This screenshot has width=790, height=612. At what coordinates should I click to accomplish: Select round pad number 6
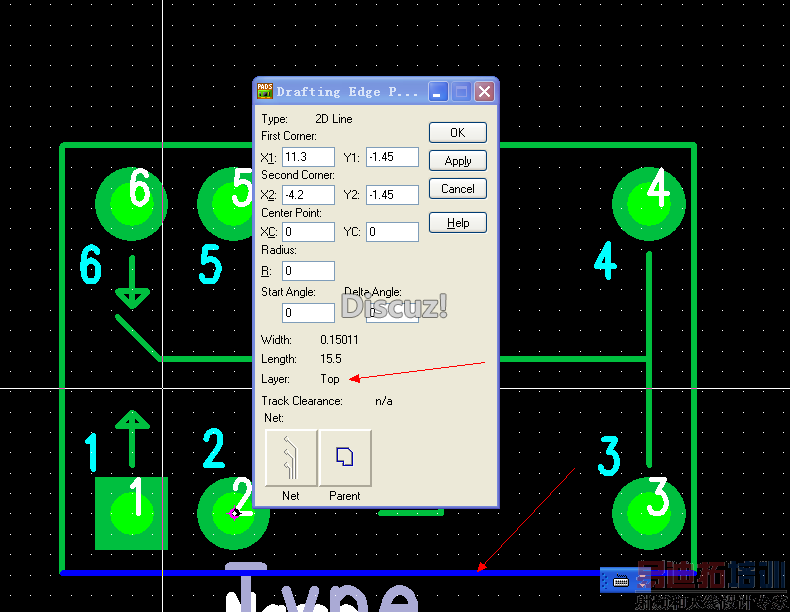131,203
